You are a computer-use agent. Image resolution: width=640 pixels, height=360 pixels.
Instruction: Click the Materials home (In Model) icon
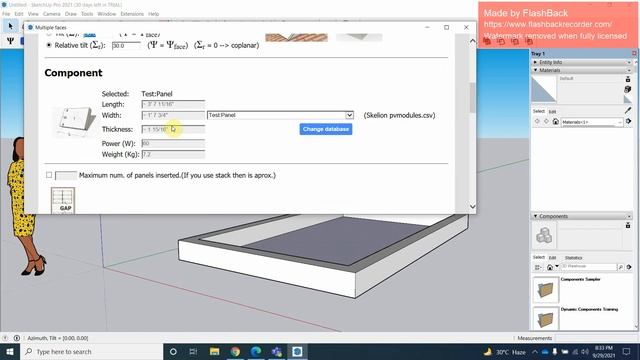[556, 122]
